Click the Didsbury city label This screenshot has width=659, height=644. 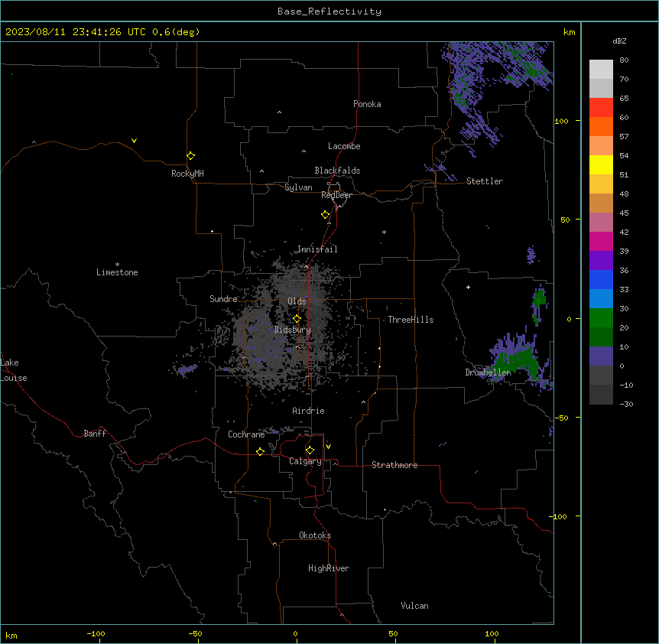pos(293,330)
